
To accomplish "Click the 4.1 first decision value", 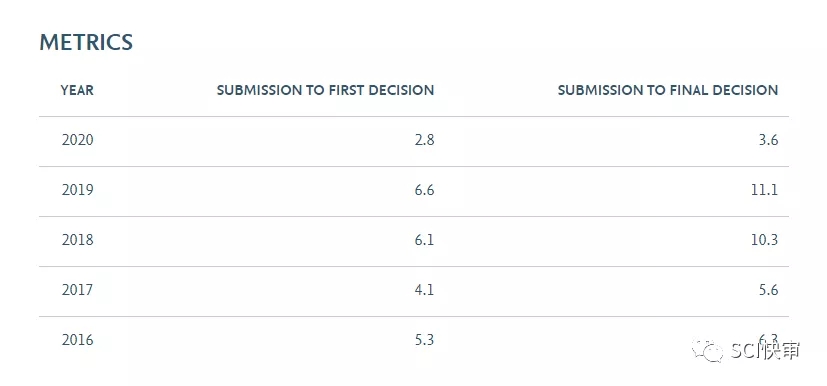I will (425, 290).
